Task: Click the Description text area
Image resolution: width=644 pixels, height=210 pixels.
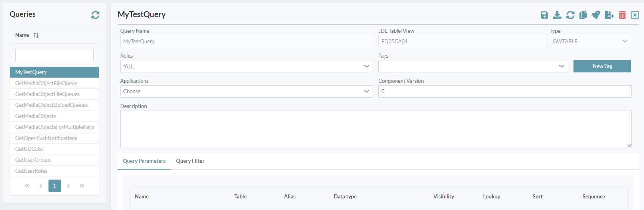Action: pyautogui.click(x=375, y=129)
